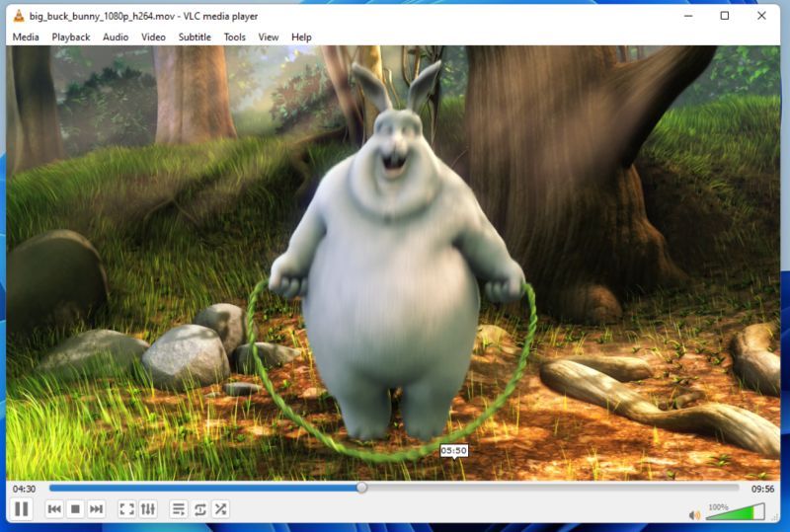790x532 pixels.
Task: Show extended settings and effects
Action: click(147, 509)
